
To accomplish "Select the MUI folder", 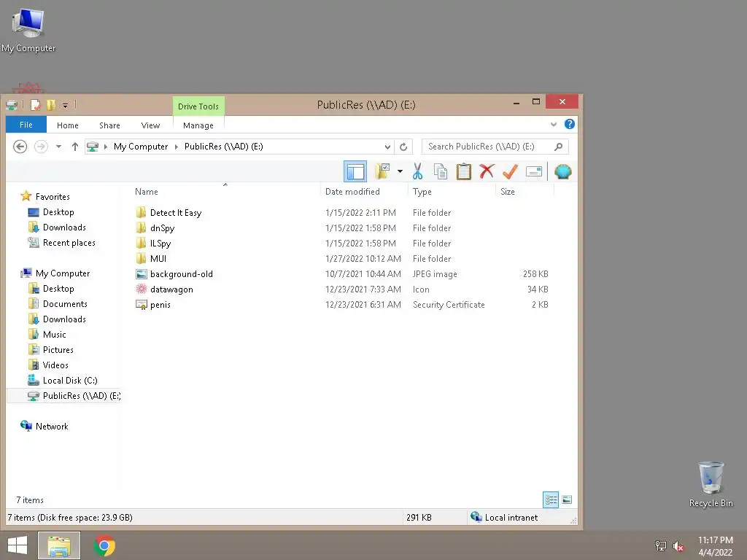I will click(x=158, y=259).
